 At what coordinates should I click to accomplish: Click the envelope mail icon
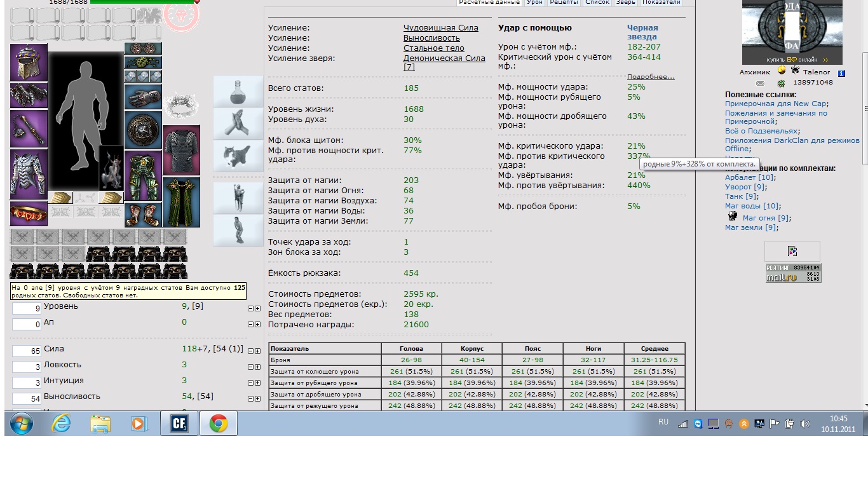pos(760,83)
